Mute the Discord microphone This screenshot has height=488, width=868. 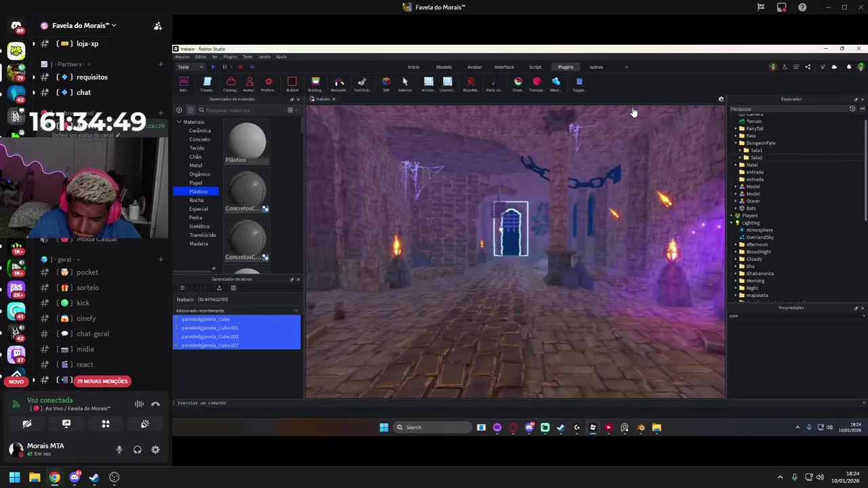[119, 449]
